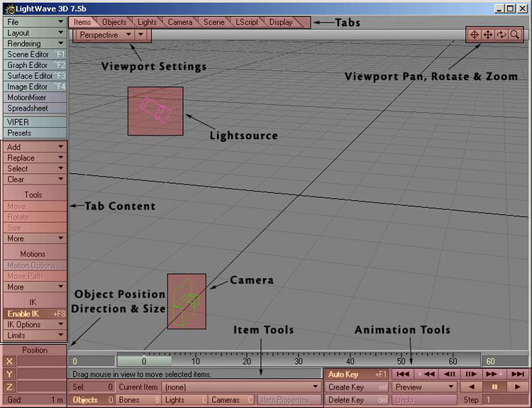The image size is (532, 408).
Task: Jump to first frame in transport
Action: 403,374
